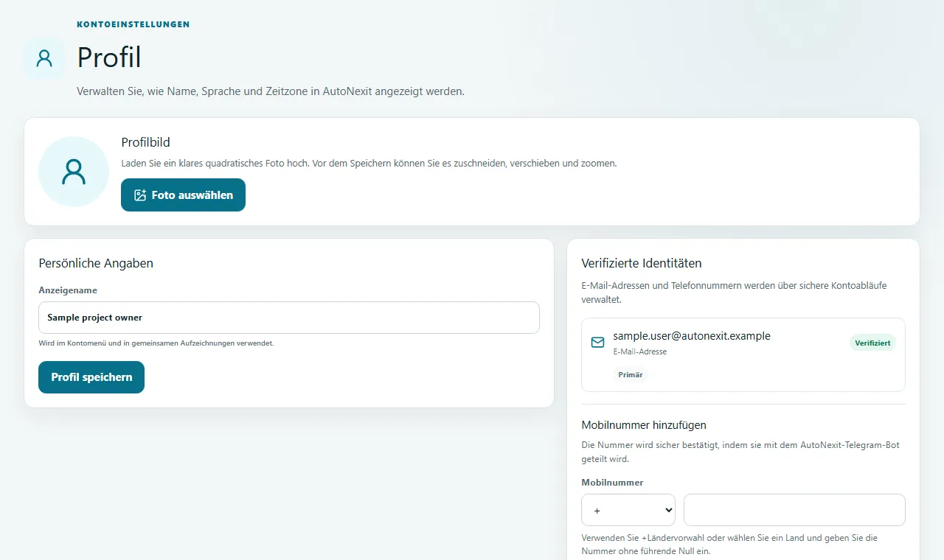Focus the Mobilnummer number field

click(x=794, y=510)
